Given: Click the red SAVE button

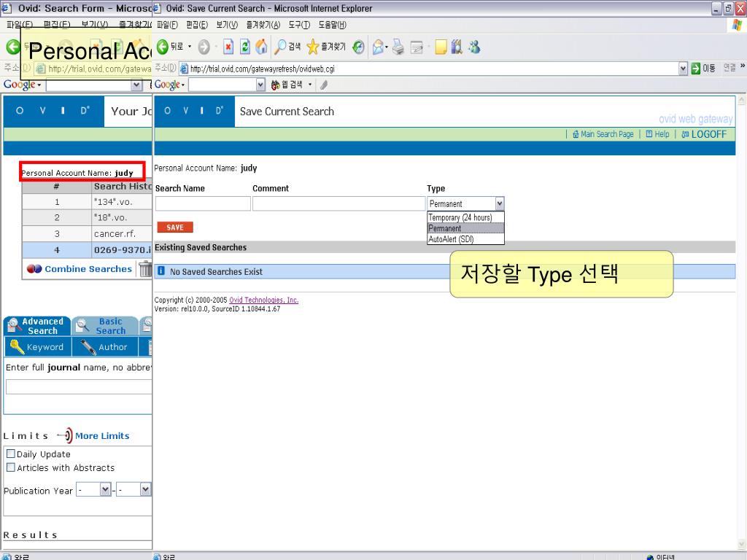Looking at the screenshot, I should [x=175, y=227].
